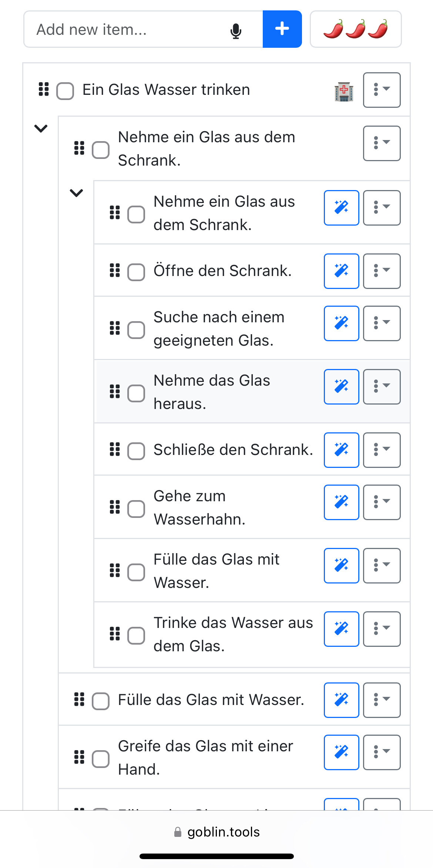Tick the 'Öffne den Schrank.' checkbox
Screen dimensions: 433x868
(x=136, y=272)
